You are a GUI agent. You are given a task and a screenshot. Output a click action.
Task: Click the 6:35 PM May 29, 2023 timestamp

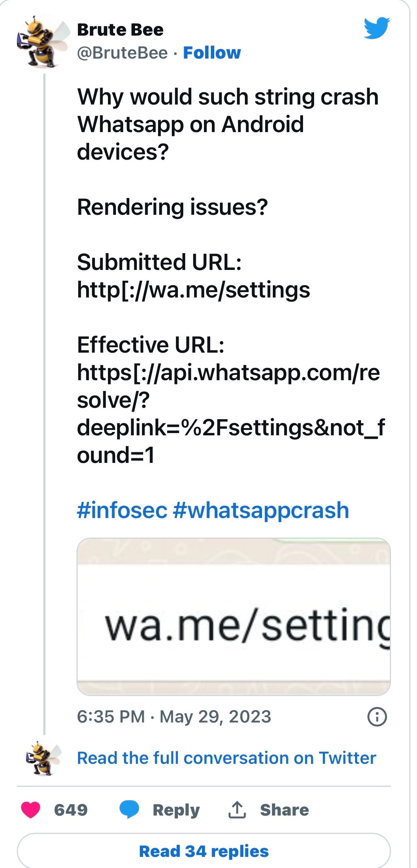(174, 717)
